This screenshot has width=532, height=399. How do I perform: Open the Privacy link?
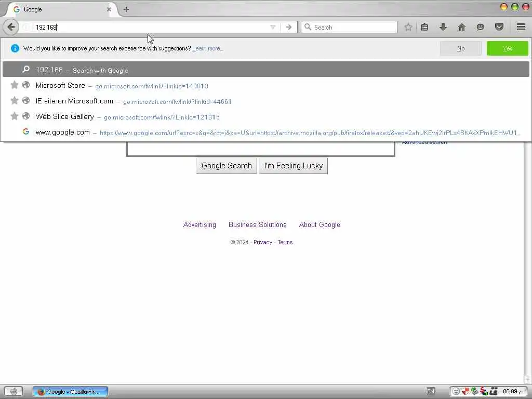pos(263,242)
